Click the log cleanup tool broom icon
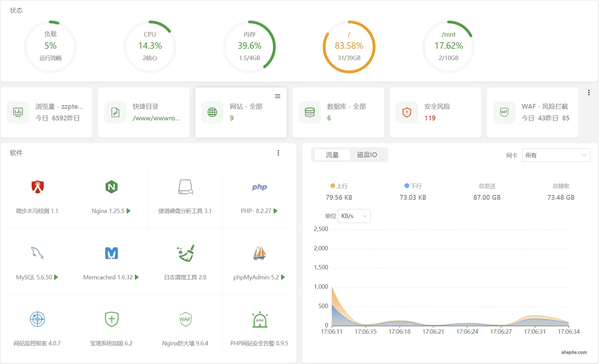Image resolution: width=599 pixels, height=364 pixels. [185, 253]
